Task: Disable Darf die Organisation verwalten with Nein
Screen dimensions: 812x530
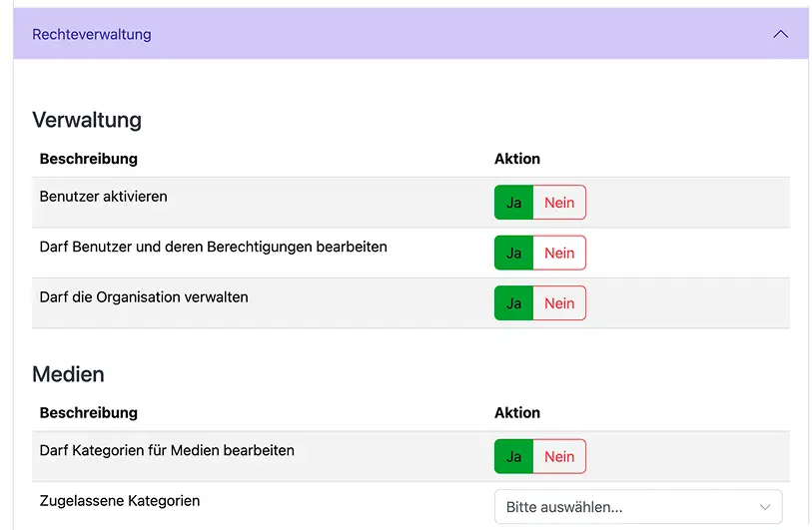Action: click(x=559, y=303)
